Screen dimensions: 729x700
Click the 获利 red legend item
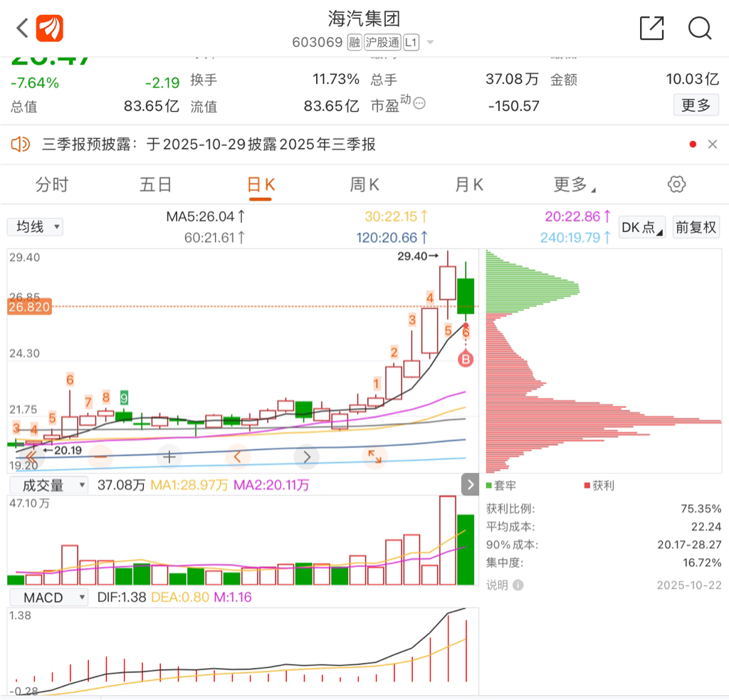599,486
